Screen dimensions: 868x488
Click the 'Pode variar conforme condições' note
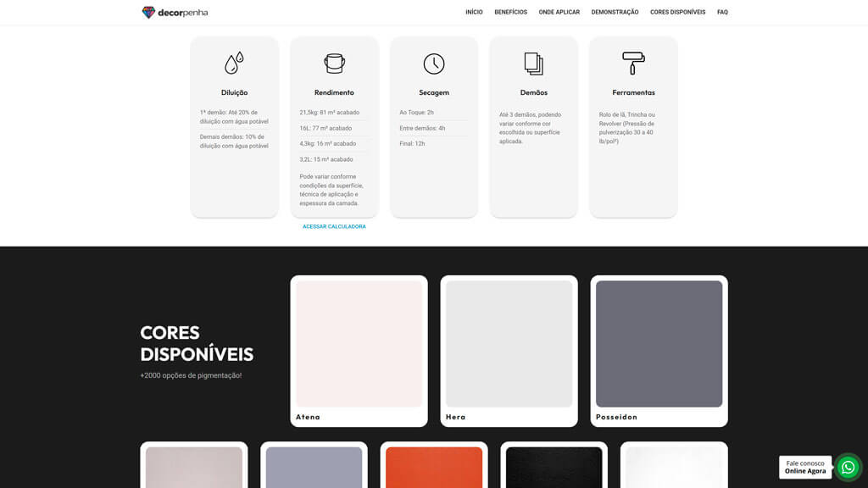click(331, 190)
